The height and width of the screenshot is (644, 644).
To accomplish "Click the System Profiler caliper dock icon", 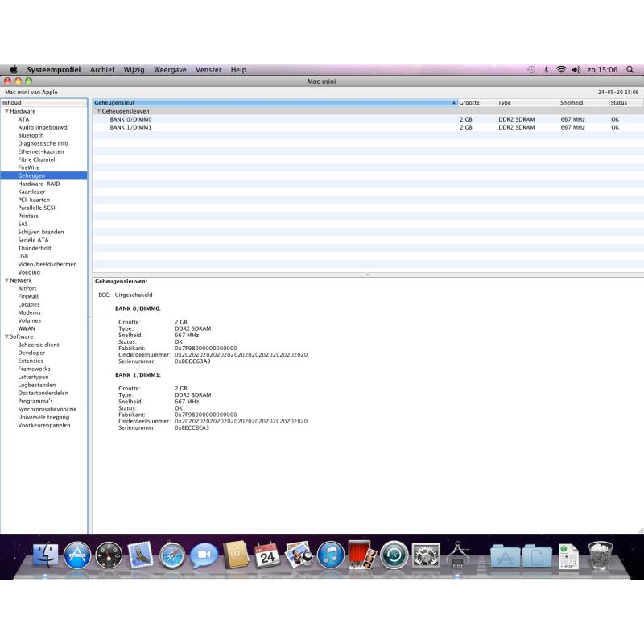I will [x=457, y=555].
